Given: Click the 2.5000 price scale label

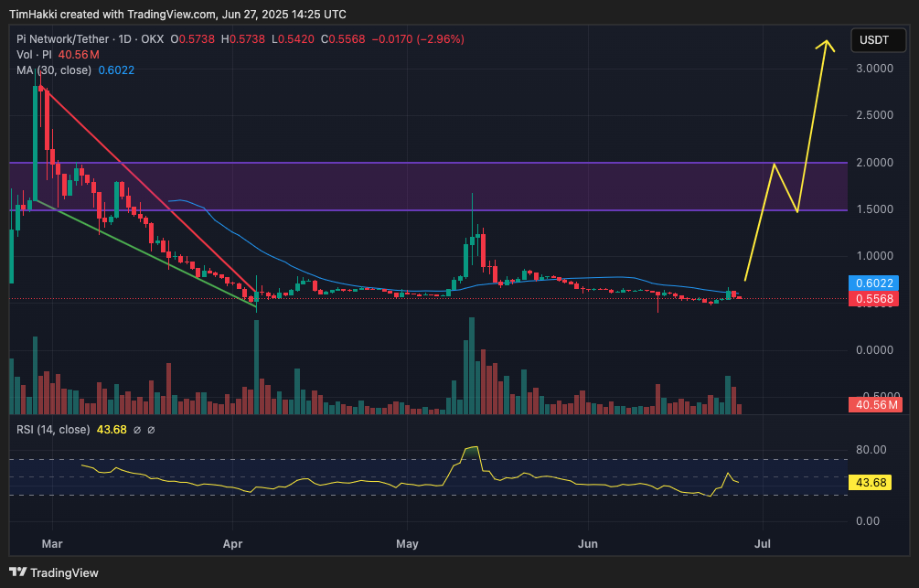Looking at the screenshot, I should pyautogui.click(x=874, y=115).
